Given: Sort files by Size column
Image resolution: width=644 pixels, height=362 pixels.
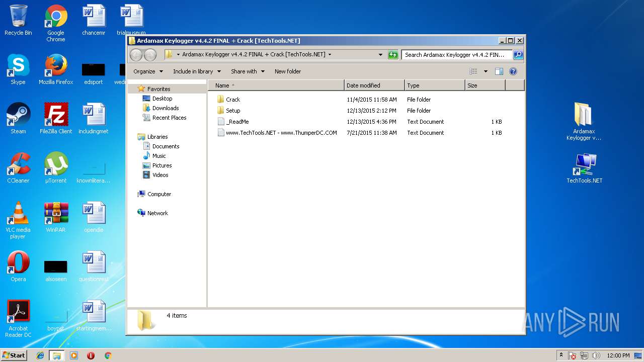Looking at the screenshot, I should click(x=485, y=85).
